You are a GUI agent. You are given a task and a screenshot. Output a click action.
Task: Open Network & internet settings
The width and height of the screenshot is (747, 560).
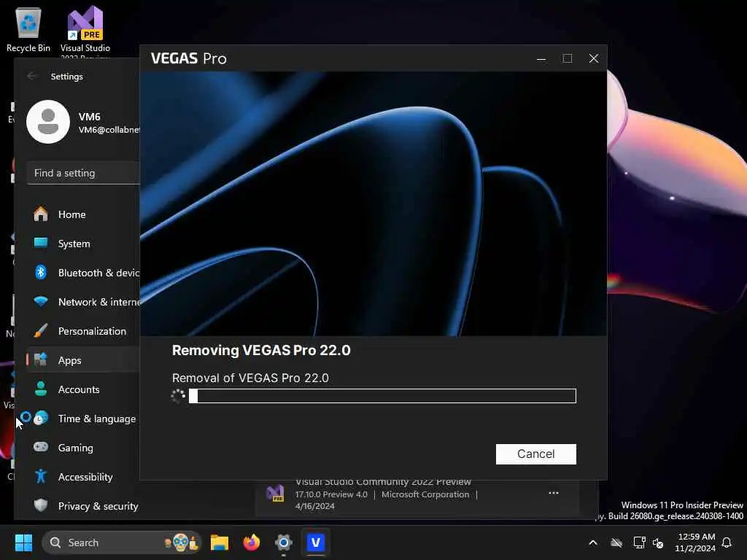coord(83,302)
